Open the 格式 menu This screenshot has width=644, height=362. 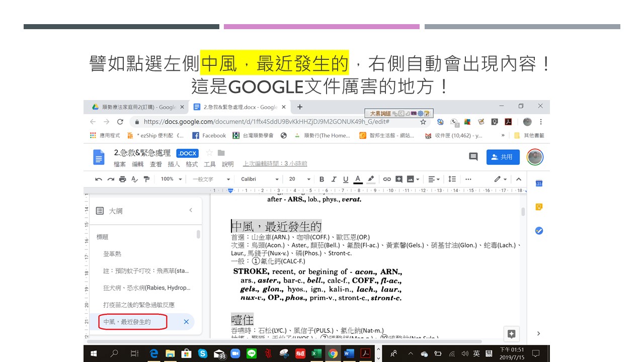(192, 164)
